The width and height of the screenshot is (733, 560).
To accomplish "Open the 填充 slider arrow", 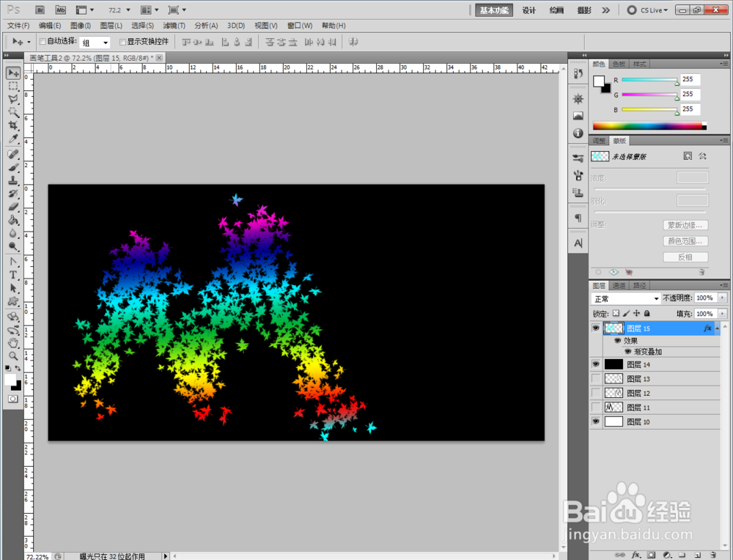I will (x=723, y=314).
